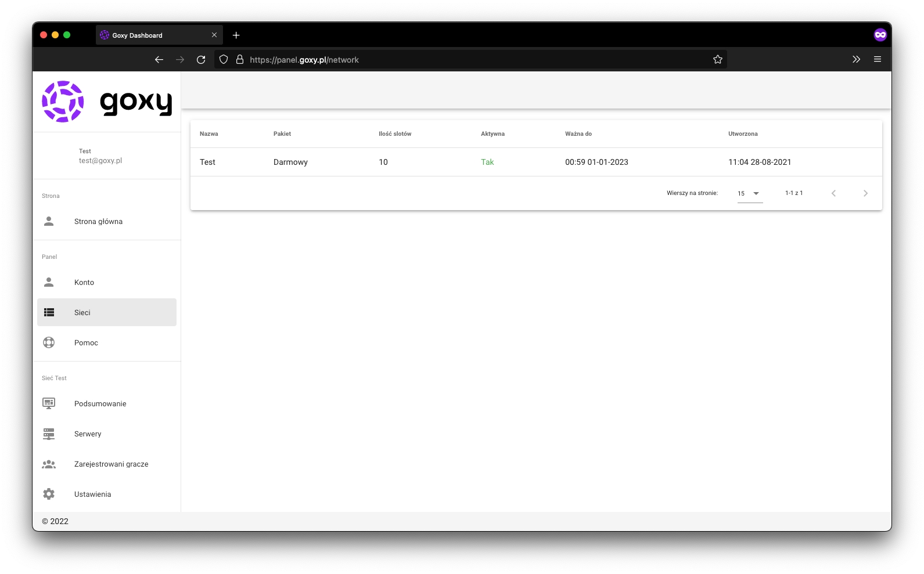Click the browser back arrow

pos(159,60)
